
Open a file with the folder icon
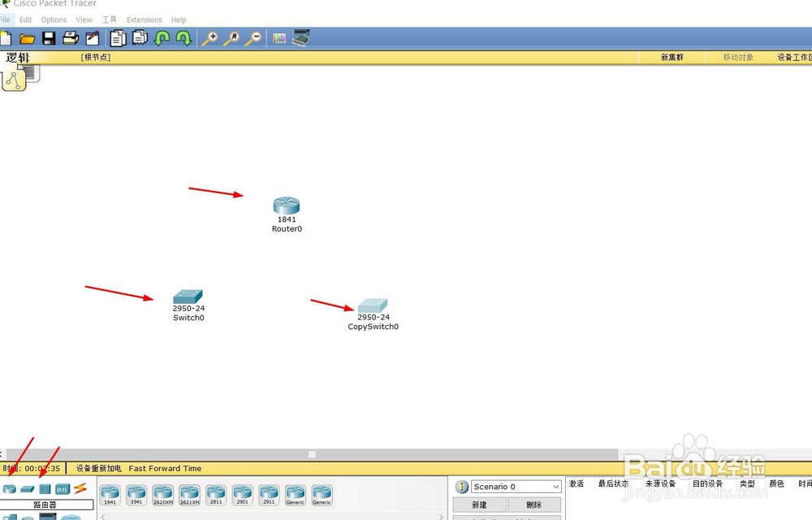(27, 38)
